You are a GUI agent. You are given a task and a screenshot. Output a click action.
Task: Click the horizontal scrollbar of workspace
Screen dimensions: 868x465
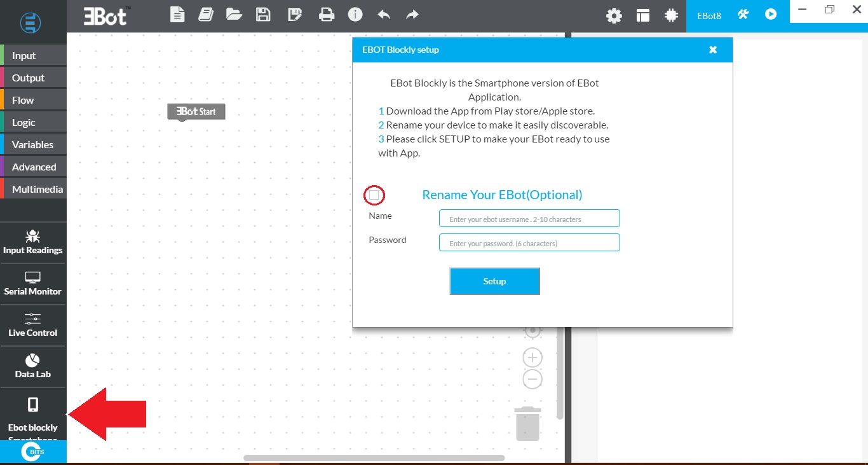[x=374, y=457]
